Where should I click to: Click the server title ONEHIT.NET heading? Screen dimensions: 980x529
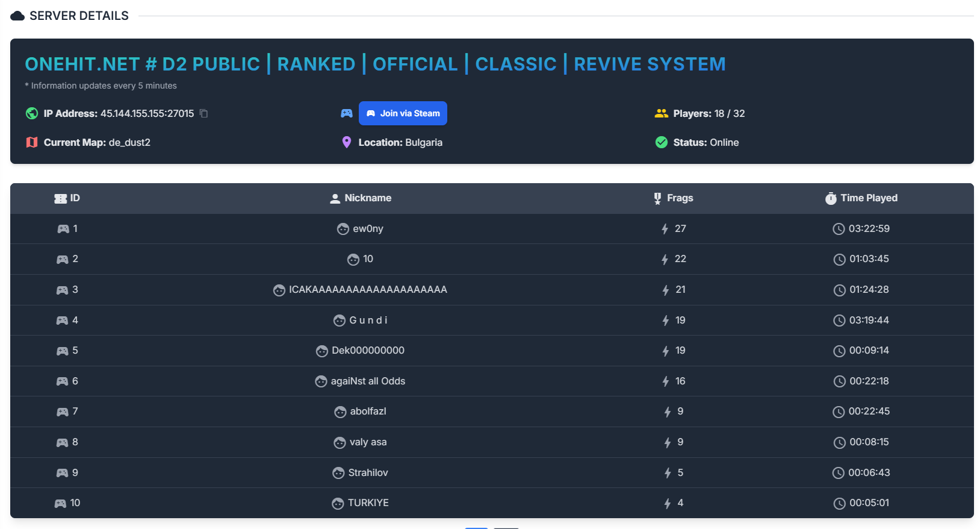pos(375,64)
